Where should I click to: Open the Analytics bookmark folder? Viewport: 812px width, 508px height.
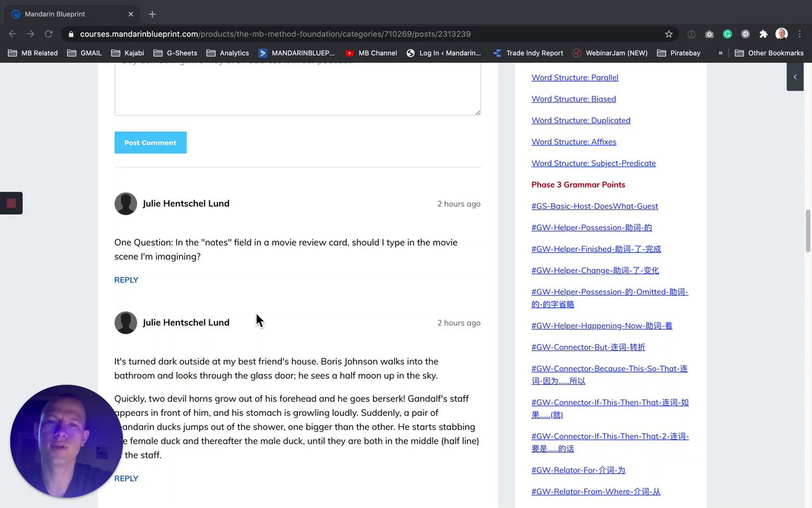coord(227,53)
